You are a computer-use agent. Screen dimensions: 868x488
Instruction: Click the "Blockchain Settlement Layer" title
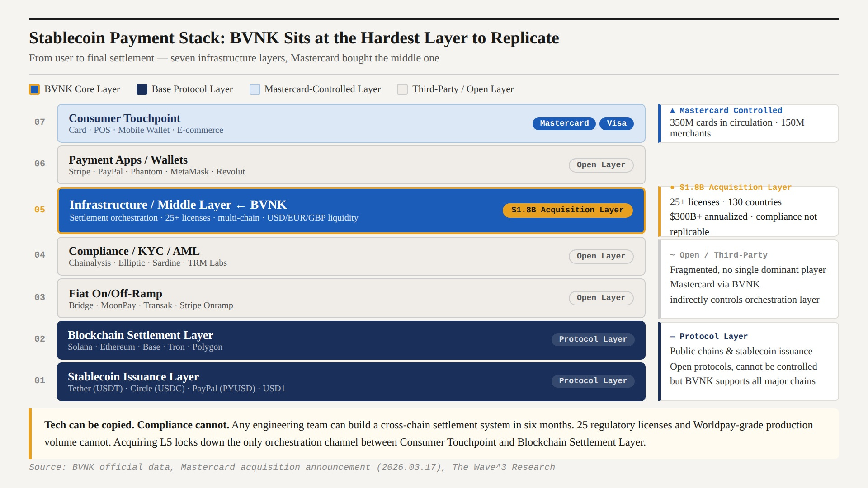tap(141, 335)
